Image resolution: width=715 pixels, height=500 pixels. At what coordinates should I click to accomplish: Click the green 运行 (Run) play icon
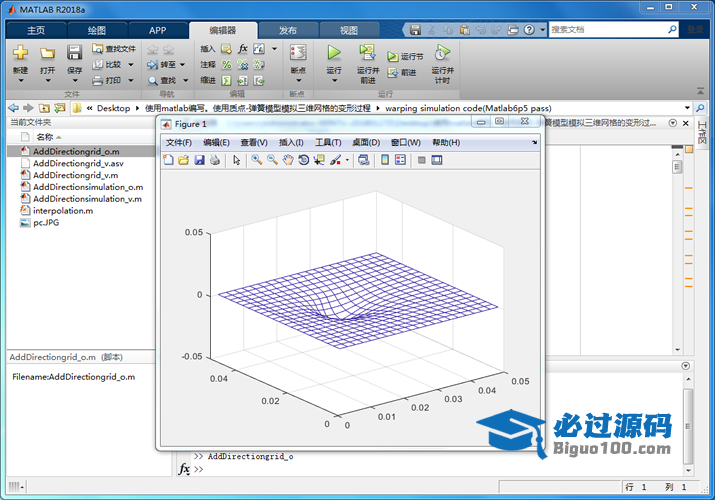point(334,52)
